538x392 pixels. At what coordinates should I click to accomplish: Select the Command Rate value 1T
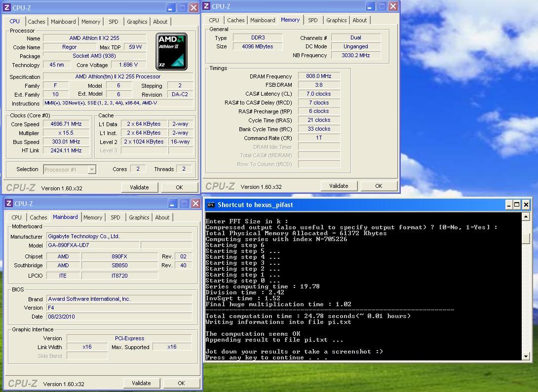(x=319, y=138)
